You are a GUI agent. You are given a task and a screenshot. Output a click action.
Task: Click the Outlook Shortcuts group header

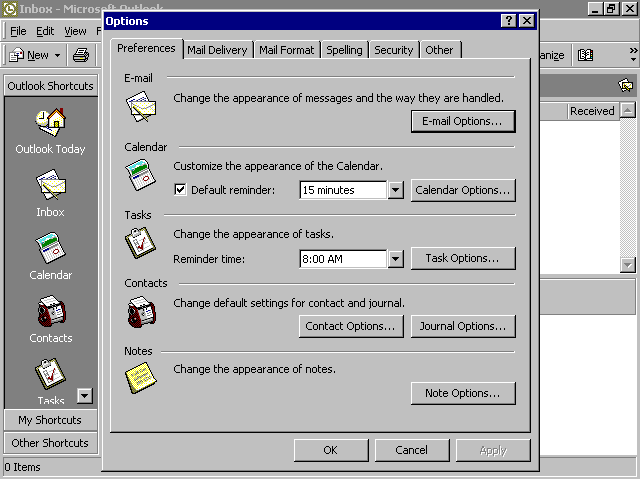pyautogui.click(x=51, y=86)
